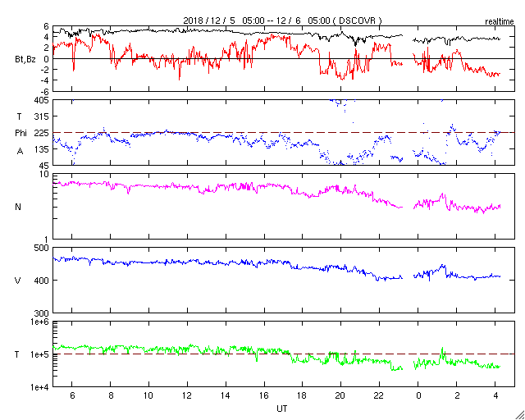Select the 12 hour tick on the UT axis
Viewport: 525px width, 420px height.
click(x=186, y=396)
